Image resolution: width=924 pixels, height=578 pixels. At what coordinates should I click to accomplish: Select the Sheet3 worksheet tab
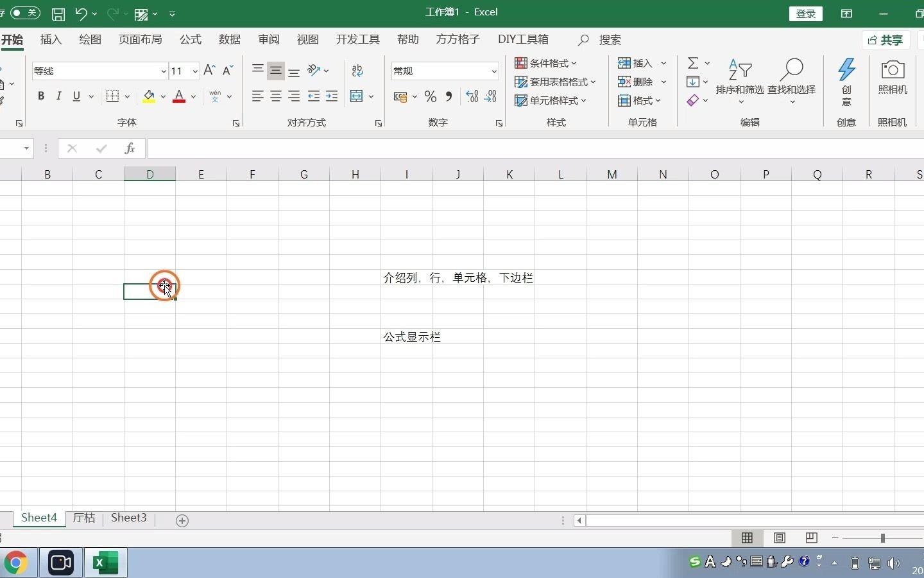tap(128, 518)
